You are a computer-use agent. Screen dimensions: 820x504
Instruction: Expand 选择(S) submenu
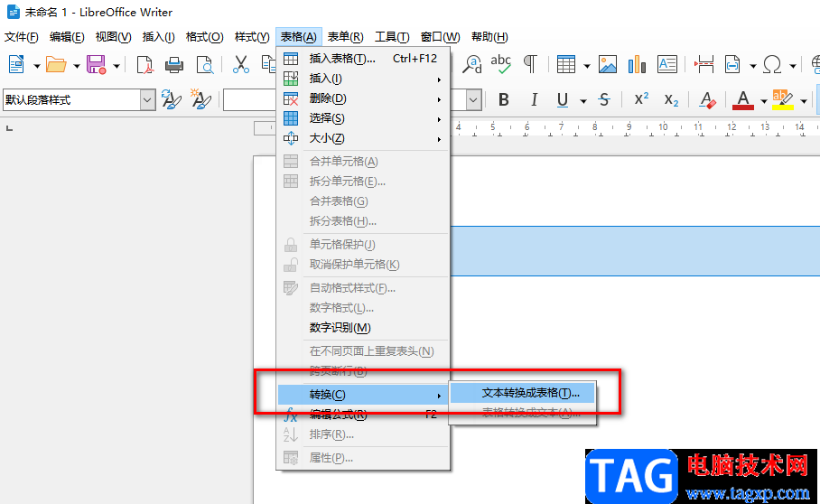(x=363, y=118)
